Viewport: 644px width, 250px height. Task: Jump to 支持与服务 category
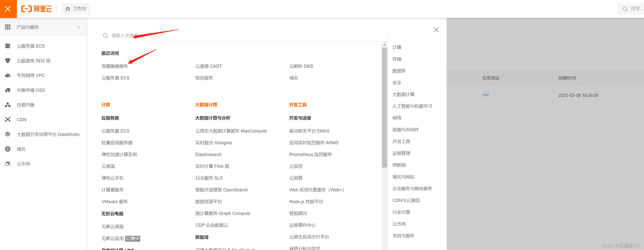point(403,236)
